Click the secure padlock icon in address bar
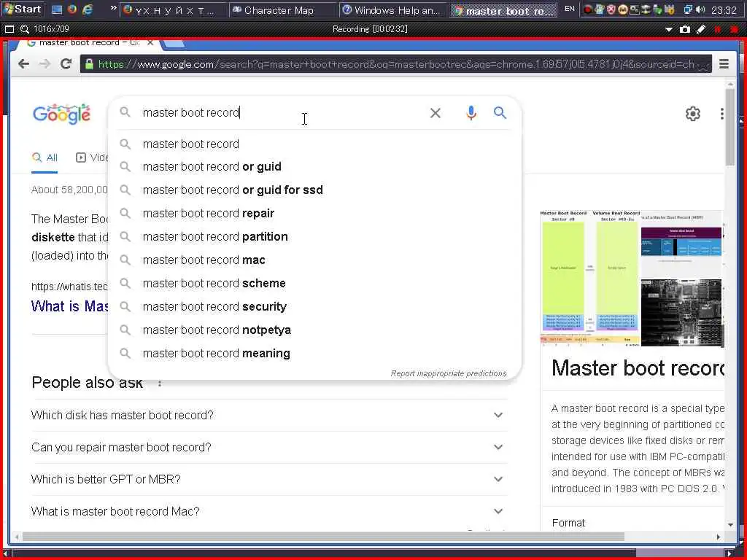747x560 pixels. pos(89,64)
